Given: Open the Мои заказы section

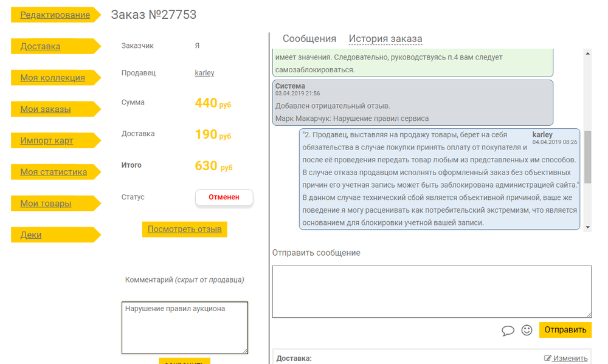Looking at the screenshot, I should click(x=46, y=109).
